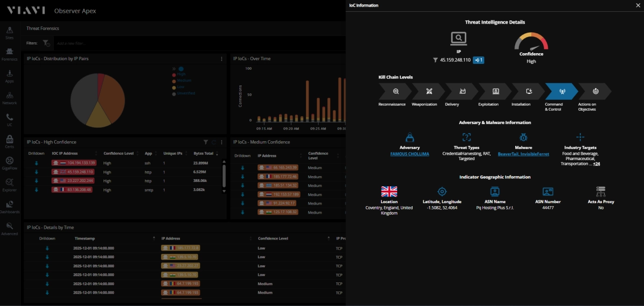Click the blue related-count badge next to the IP
This screenshot has height=306, width=644.
(478, 60)
